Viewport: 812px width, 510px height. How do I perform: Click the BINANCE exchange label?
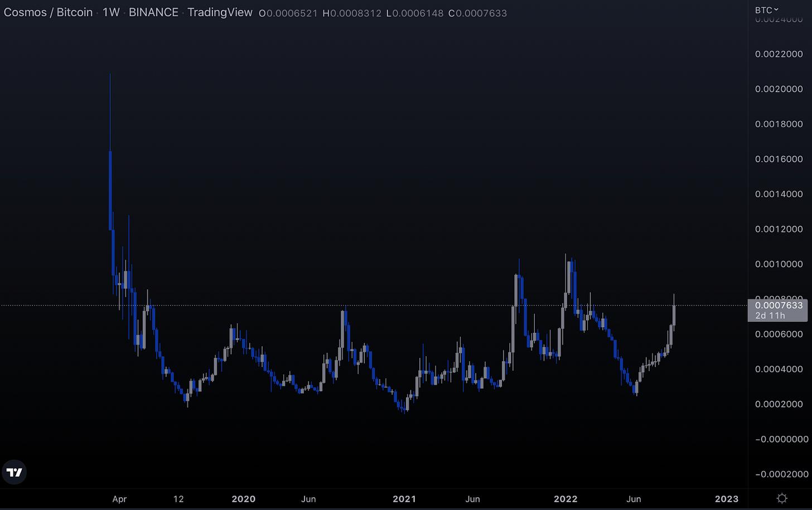[x=153, y=12]
